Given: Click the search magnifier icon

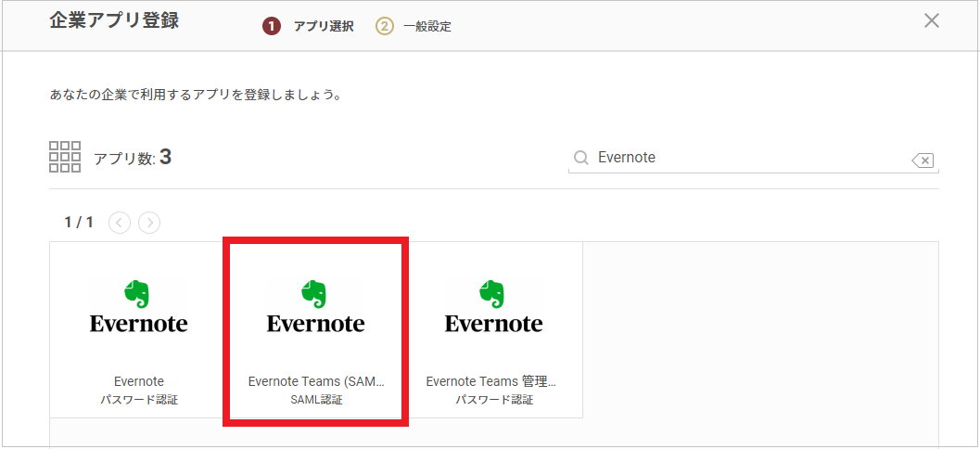Looking at the screenshot, I should 580,158.
